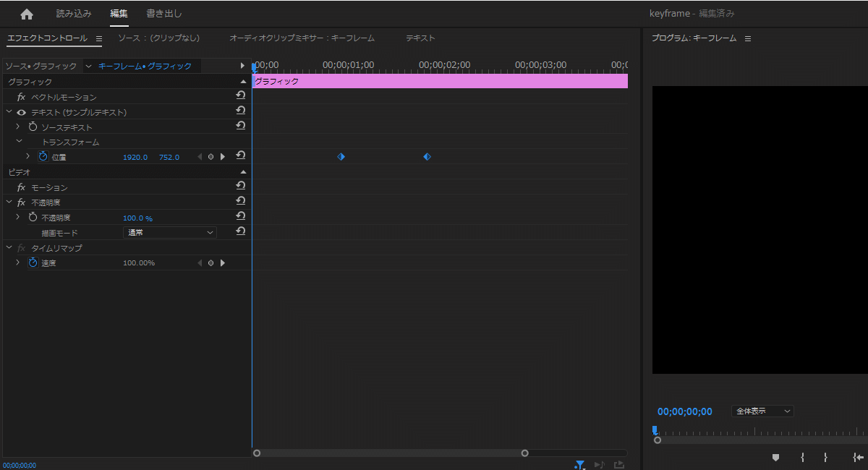868x470 pixels.
Task: Expand the ソーステキスト property
Action: tap(18, 127)
